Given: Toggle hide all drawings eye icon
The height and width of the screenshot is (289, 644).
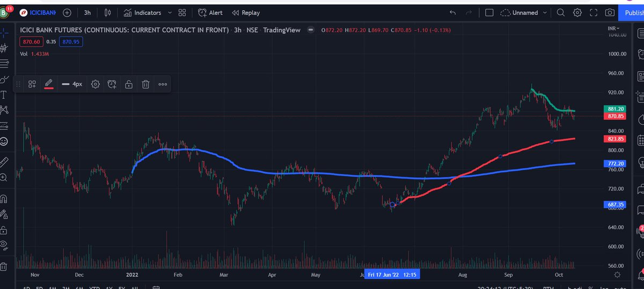Looking at the screenshot, I should [x=4, y=245].
